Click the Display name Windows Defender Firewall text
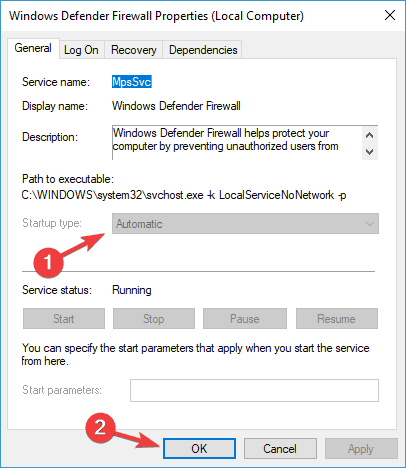The height and width of the screenshot is (468, 406). point(176,106)
